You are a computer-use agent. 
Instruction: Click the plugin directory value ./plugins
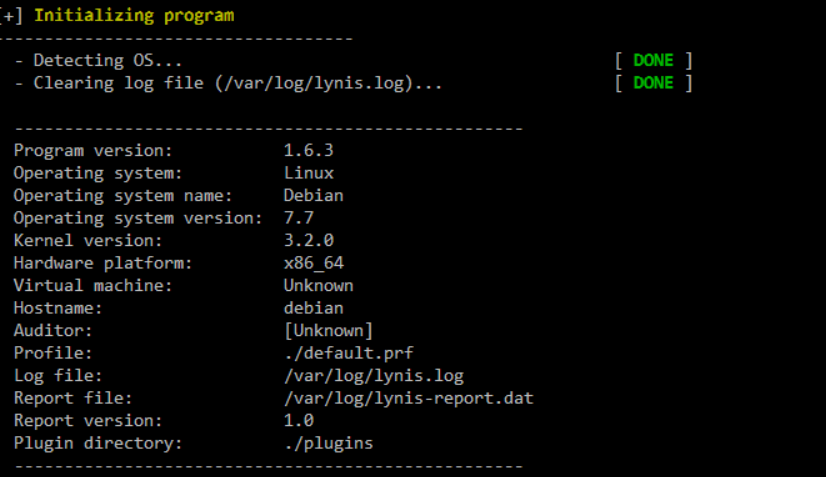pyautogui.click(x=328, y=443)
